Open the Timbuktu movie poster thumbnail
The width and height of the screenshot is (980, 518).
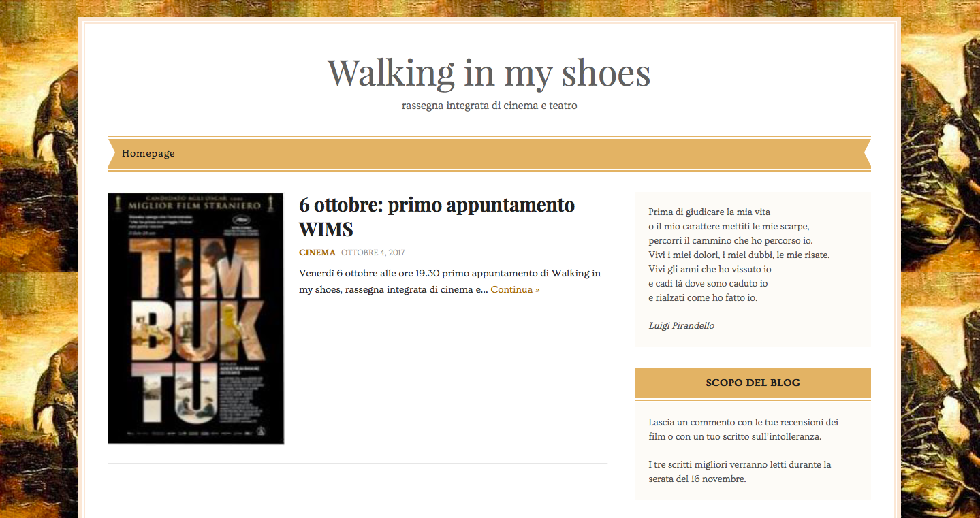click(196, 319)
